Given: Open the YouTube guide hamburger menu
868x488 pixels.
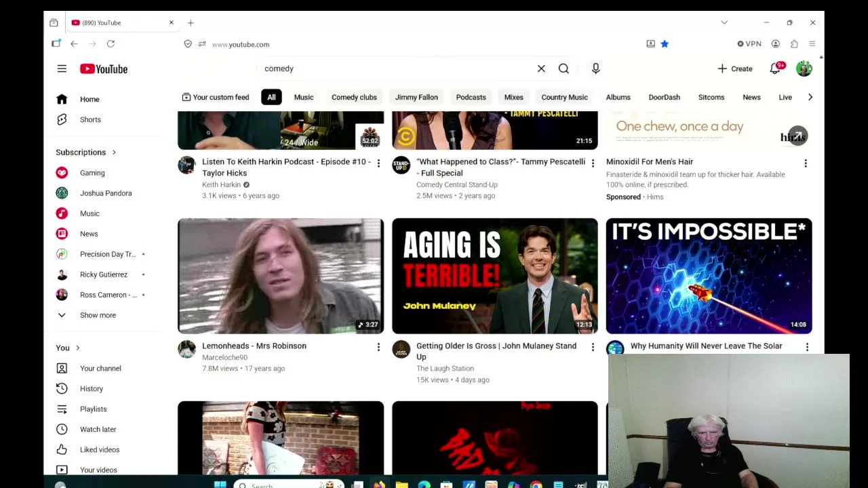Looking at the screenshot, I should click(62, 68).
